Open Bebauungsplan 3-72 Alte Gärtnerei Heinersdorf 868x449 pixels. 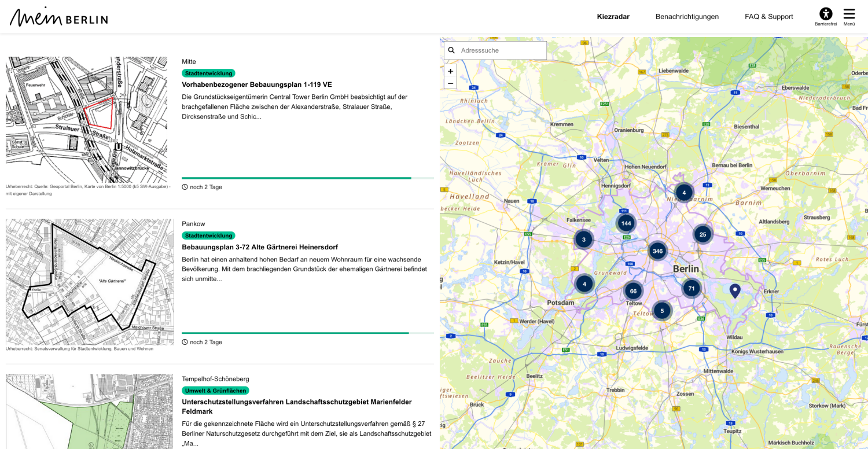[260, 247]
